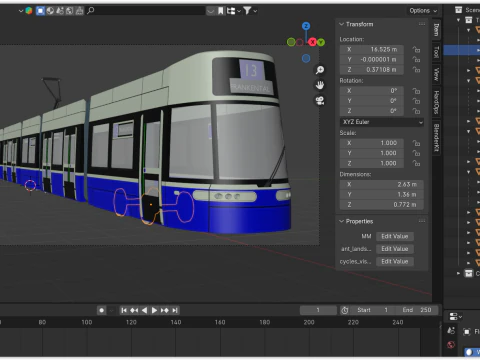This screenshot has height=360, width=480.
Task: Toggle the auto keying record button
Action: pyautogui.click(x=101, y=310)
